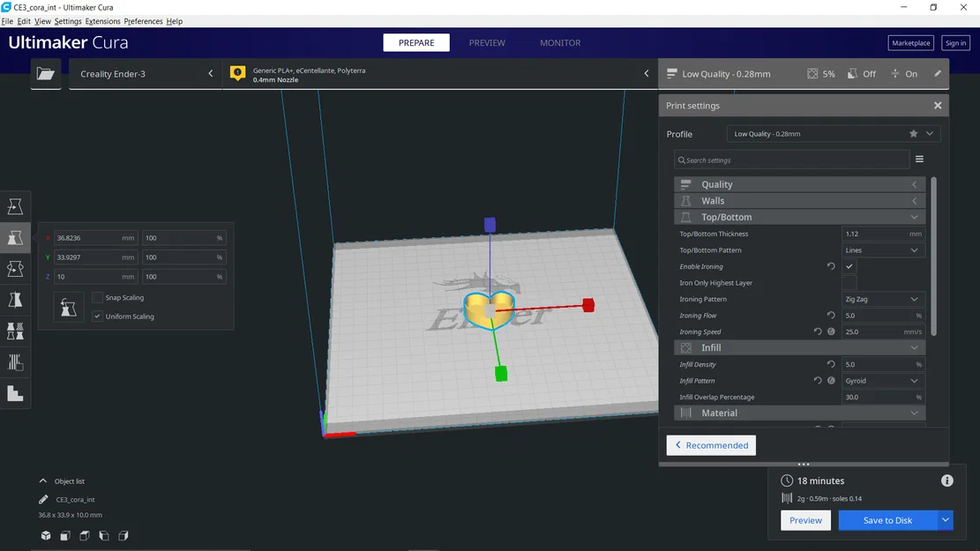Screen dimensions: 980x551
Task: Select the Mirror tool
Action: point(15,300)
